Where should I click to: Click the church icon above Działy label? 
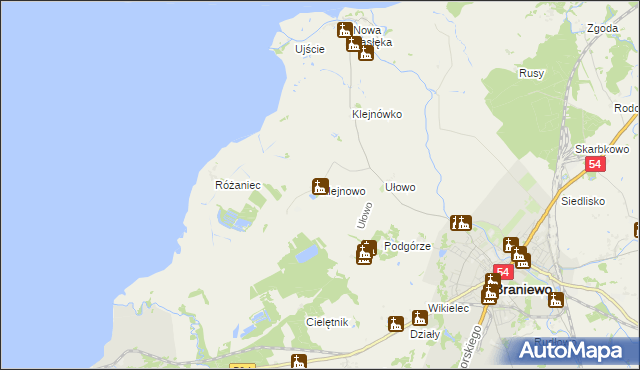pos(420,318)
